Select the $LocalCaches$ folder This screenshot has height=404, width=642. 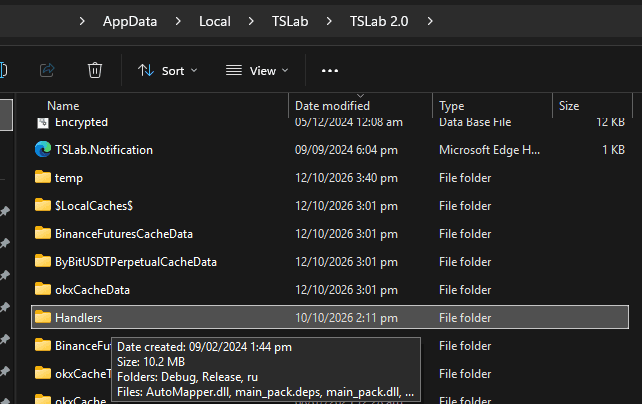coord(330,205)
